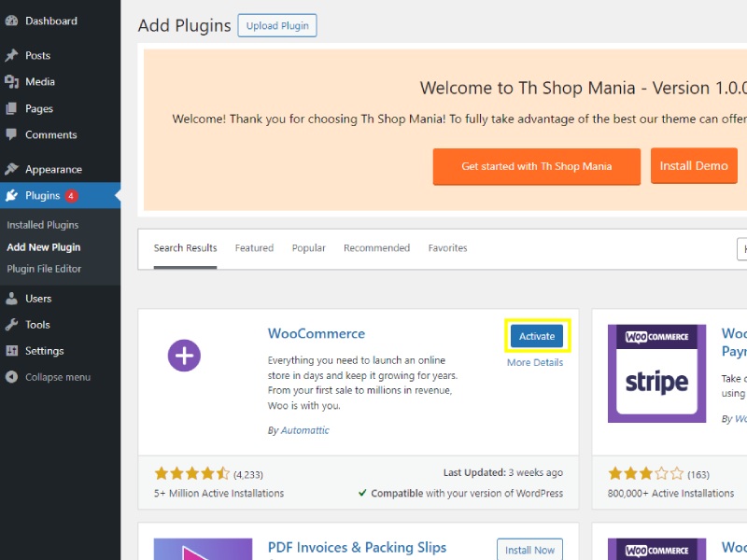Click the Settings sliders icon
This screenshot has height=560, width=747.
pos(11,351)
